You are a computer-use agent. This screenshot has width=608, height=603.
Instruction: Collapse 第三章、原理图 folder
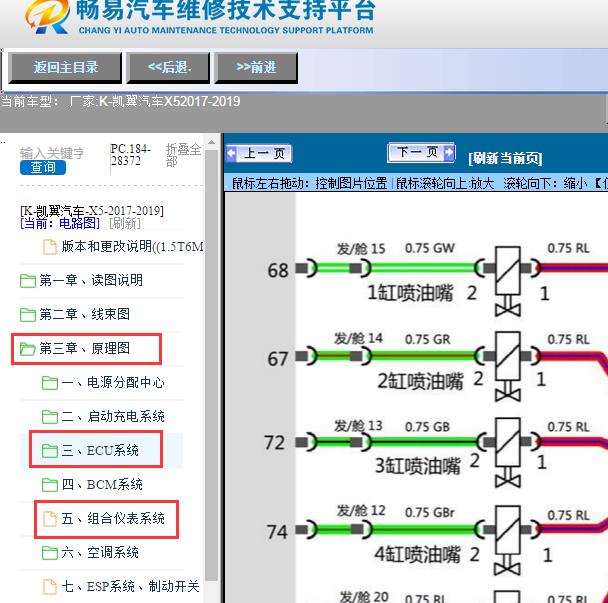(x=85, y=348)
